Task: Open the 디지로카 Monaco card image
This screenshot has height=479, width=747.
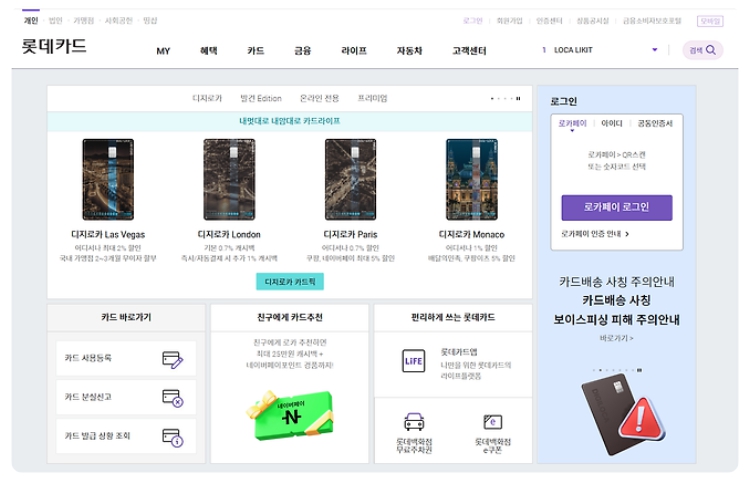Action: pyautogui.click(x=472, y=179)
